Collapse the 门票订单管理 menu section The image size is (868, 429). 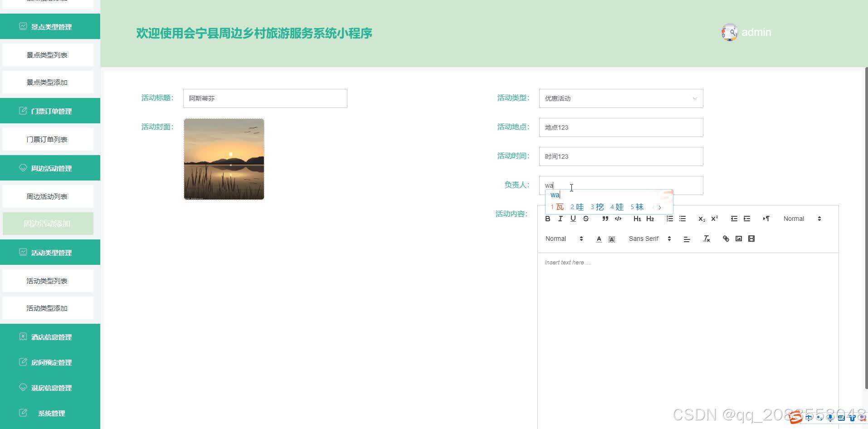[x=50, y=111]
